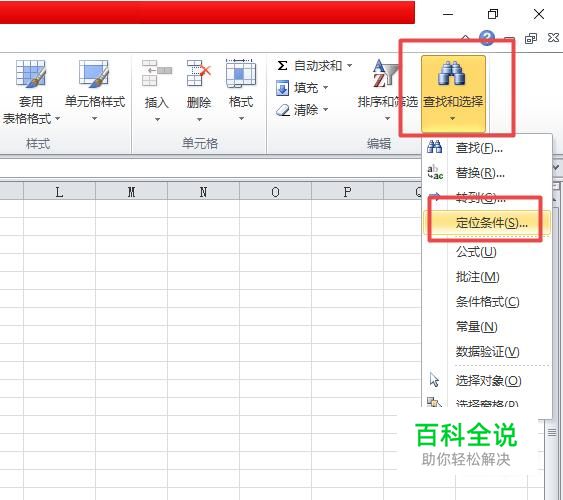563x500 pixels.
Task: Click the Fill down-arrow icon
Action: pyautogui.click(x=282, y=88)
